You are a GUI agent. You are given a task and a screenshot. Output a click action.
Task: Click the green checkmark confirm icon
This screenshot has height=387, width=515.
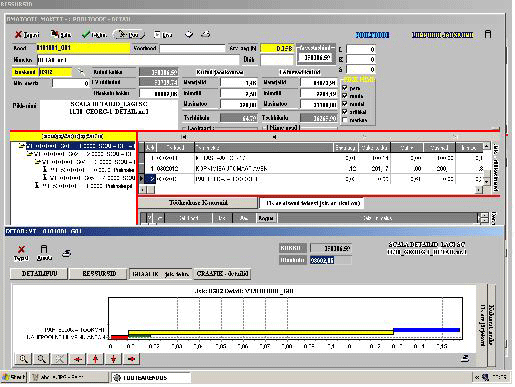coord(86,34)
